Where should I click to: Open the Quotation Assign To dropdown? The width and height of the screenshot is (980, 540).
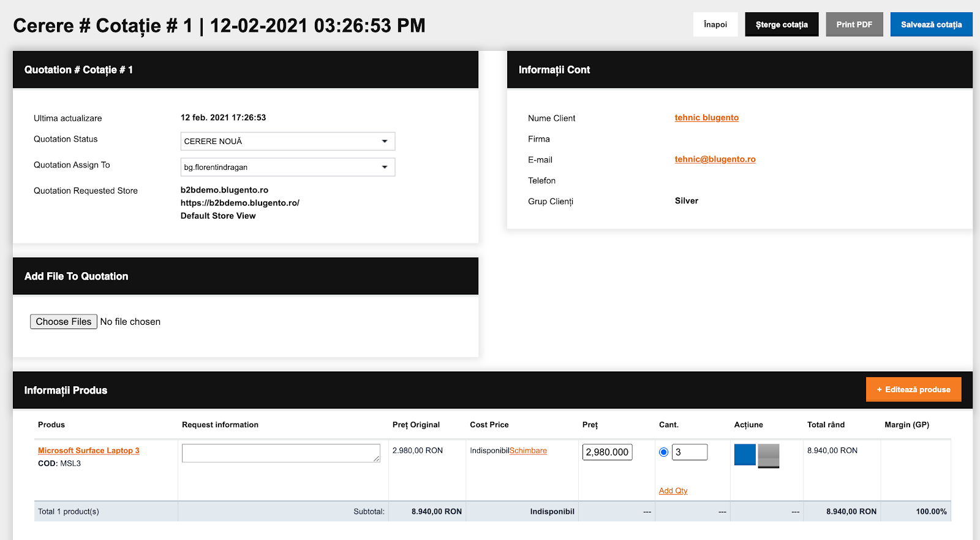(288, 167)
